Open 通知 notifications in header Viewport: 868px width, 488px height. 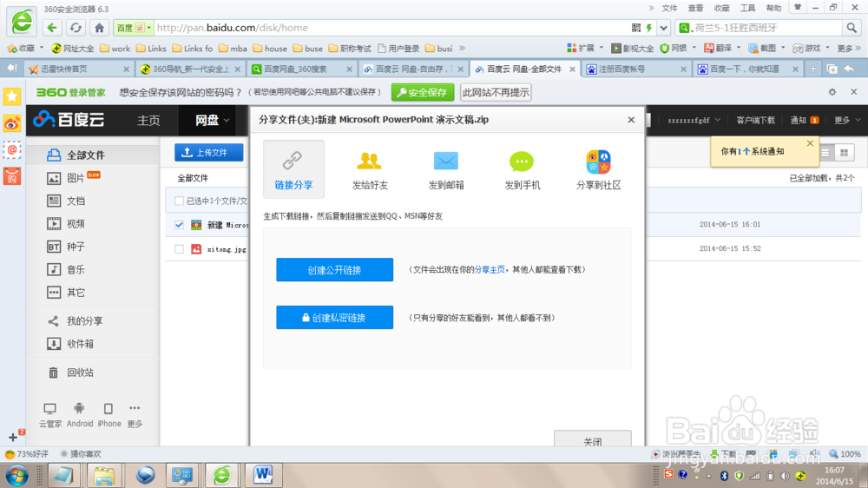805,120
